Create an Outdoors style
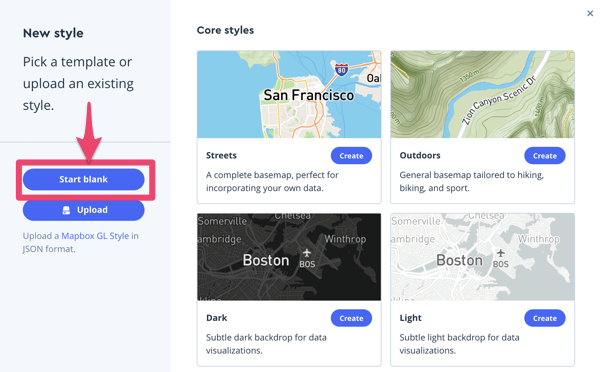This screenshot has width=600, height=372. [x=545, y=156]
